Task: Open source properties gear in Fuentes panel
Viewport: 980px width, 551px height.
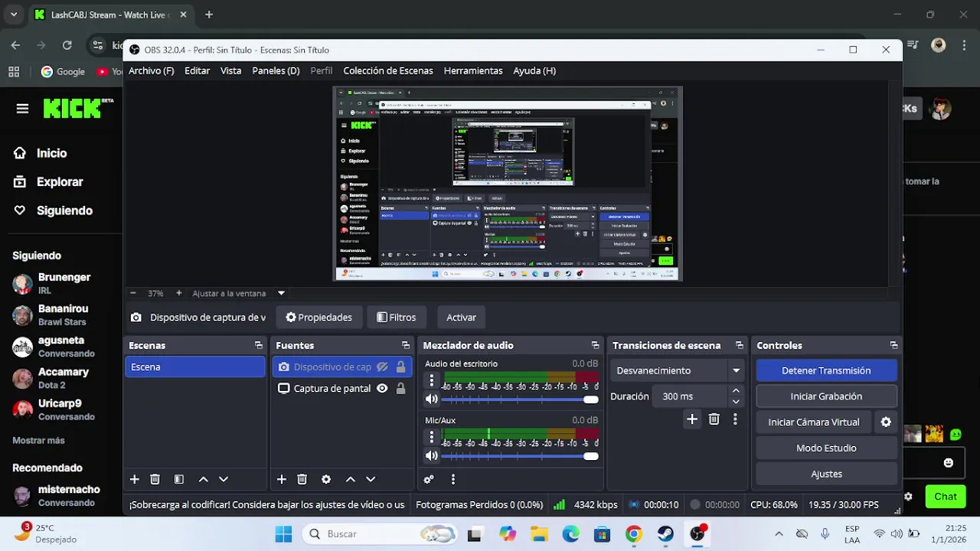Action: (326, 479)
